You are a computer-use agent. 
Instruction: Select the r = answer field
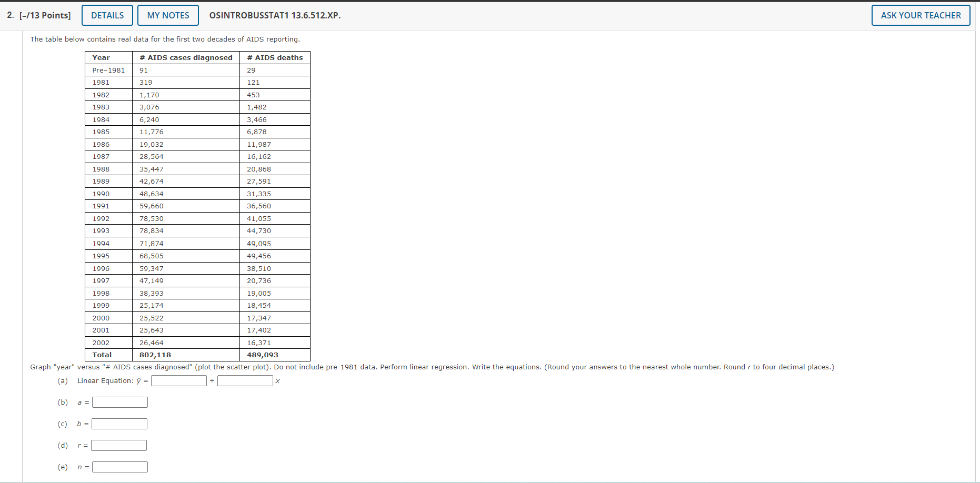click(x=118, y=445)
